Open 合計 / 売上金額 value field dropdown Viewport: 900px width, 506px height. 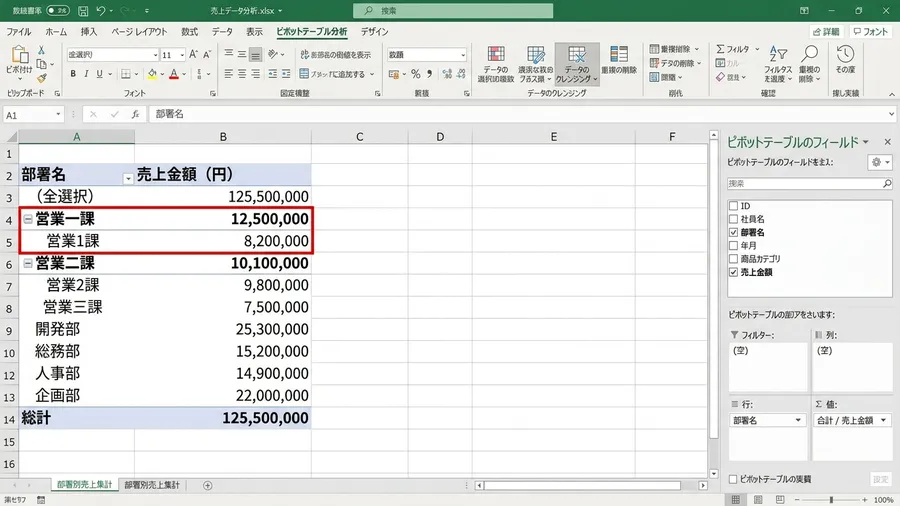tap(883, 421)
